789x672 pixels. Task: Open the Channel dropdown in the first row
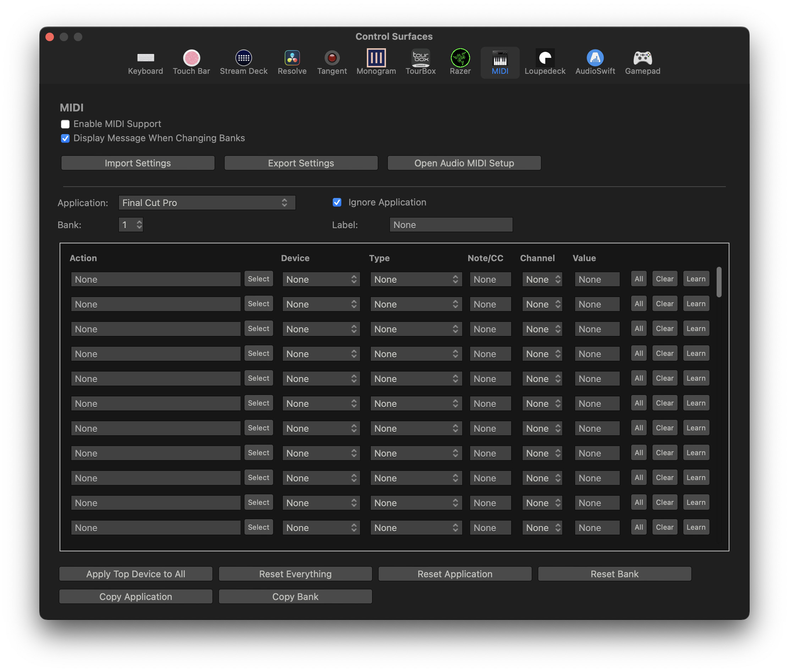point(542,280)
